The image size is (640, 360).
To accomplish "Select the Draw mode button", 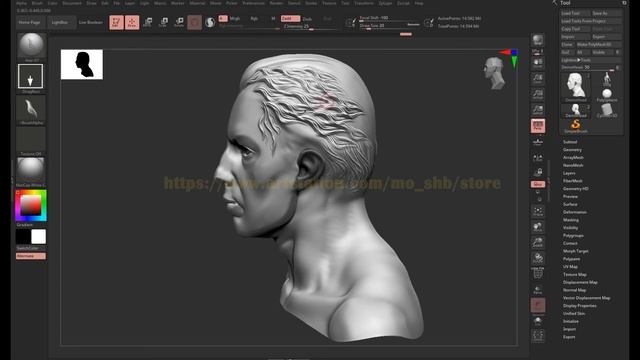I will tap(132, 22).
